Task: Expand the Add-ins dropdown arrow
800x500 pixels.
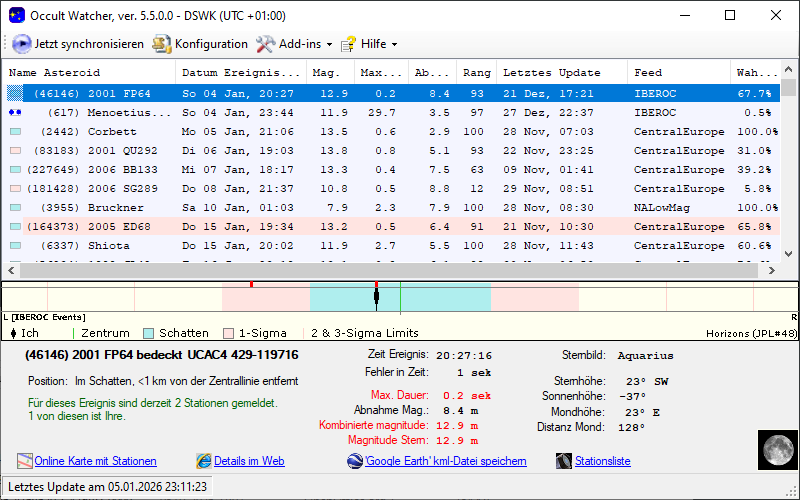Action: point(329,45)
